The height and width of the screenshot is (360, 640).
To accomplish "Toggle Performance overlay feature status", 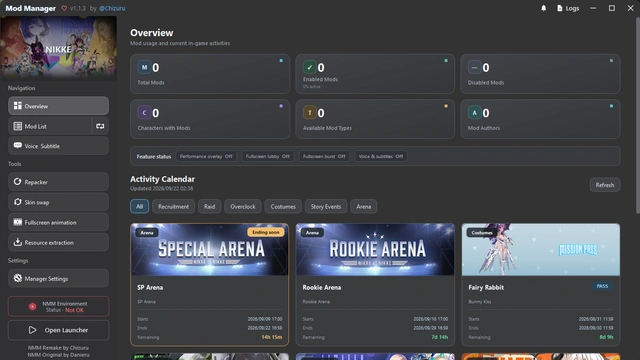I will [206, 156].
